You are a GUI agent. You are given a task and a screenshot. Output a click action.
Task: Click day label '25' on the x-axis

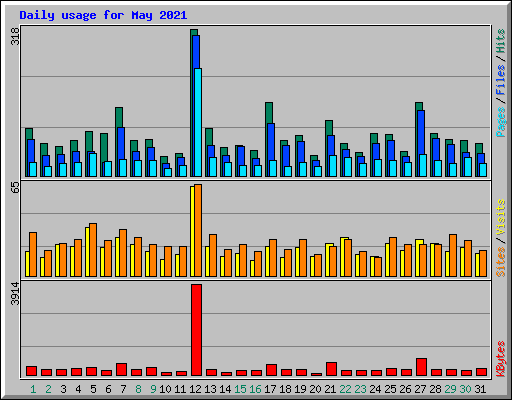pos(390,389)
